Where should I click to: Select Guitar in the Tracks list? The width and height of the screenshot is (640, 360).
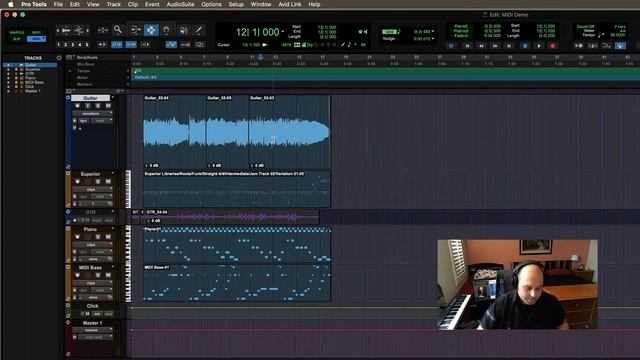tap(31, 65)
